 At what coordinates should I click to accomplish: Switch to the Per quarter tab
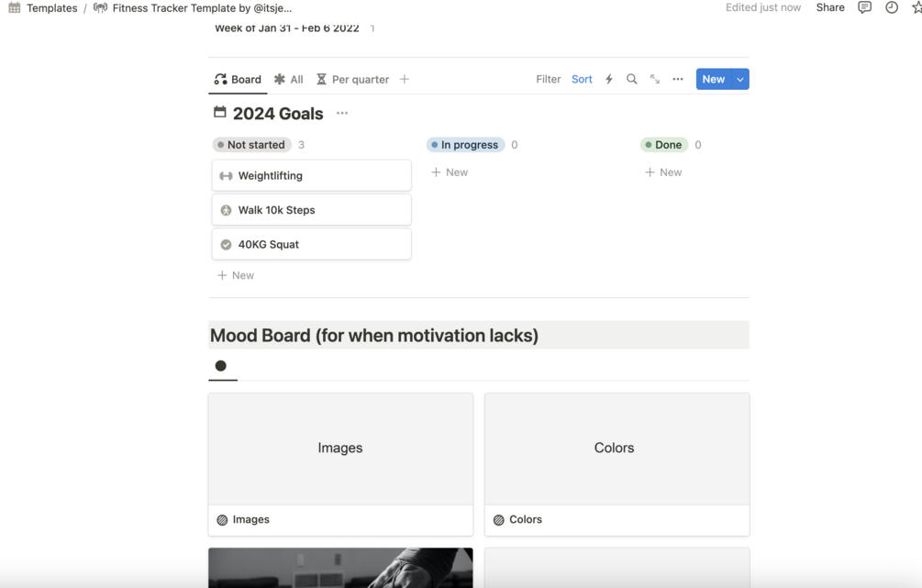[x=353, y=80]
